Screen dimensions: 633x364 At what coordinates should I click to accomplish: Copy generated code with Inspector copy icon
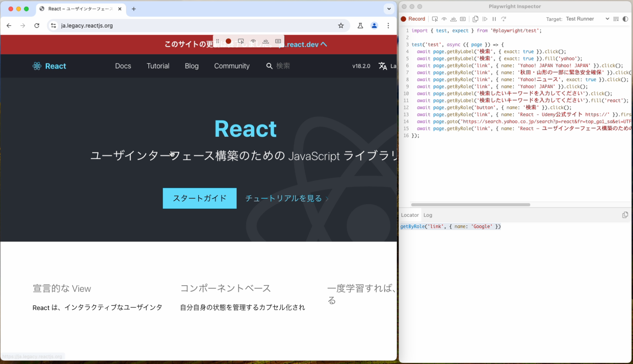click(x=475, y=19)
